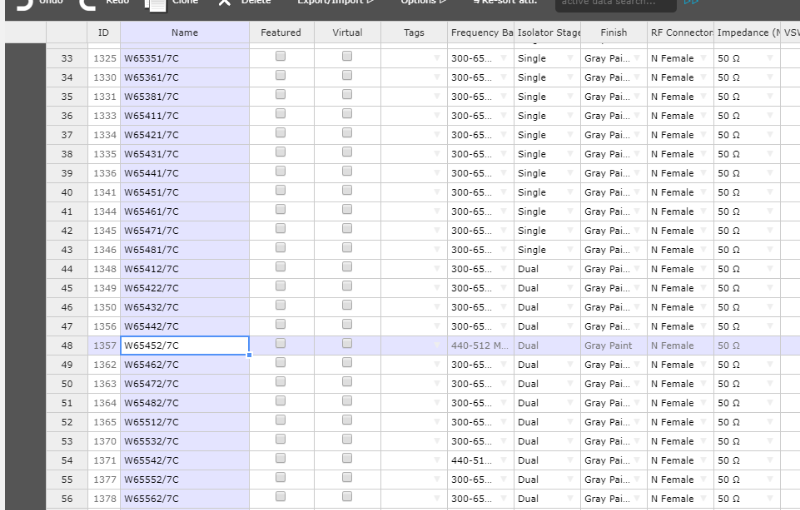The image size is (800, 510).
Task: Check the Featured box for row ID 1378
Action: pyautogui.click(x=281, y=497)
